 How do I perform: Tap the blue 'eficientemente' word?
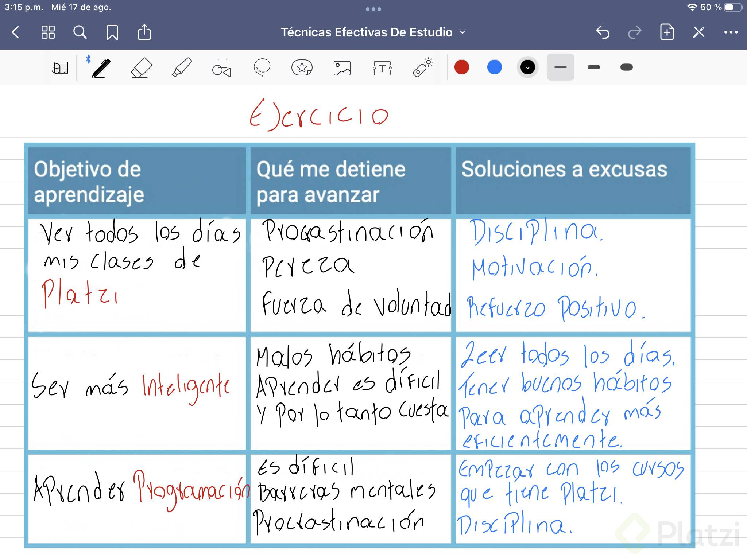point(542,439)
